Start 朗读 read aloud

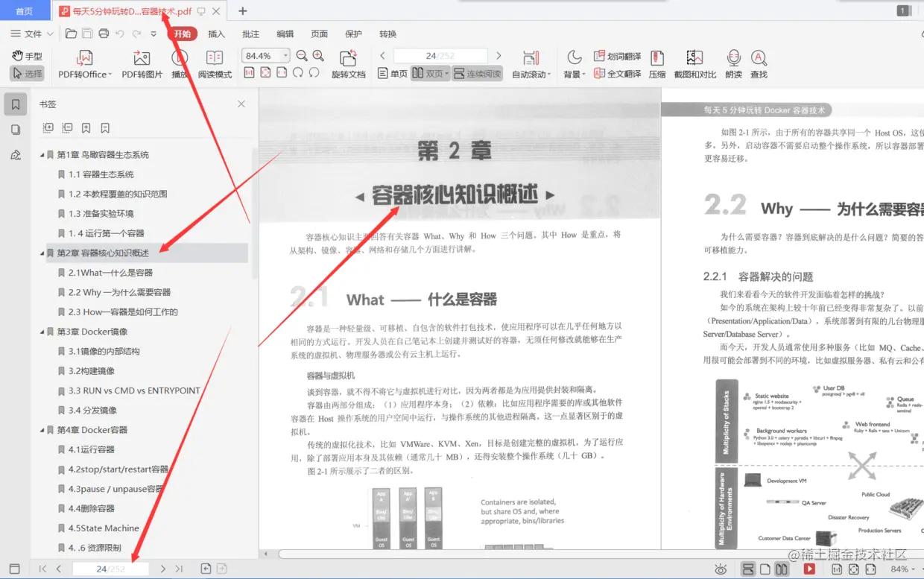734,65
